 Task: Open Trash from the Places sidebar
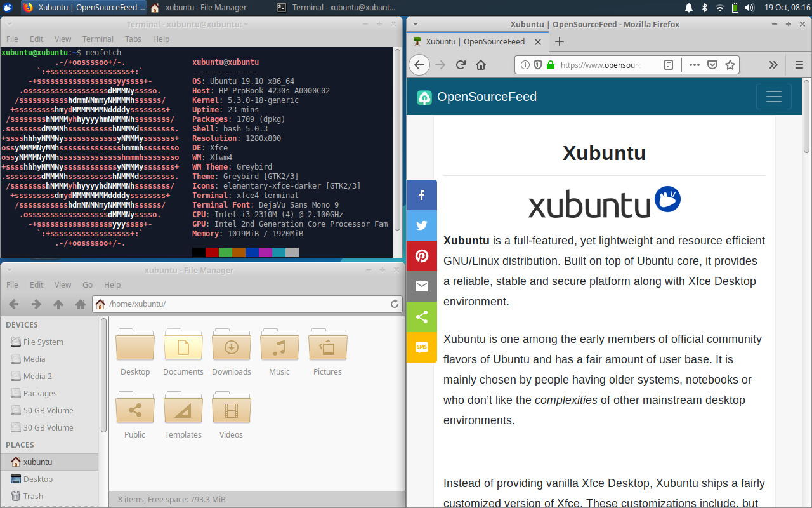click(33, 496)
